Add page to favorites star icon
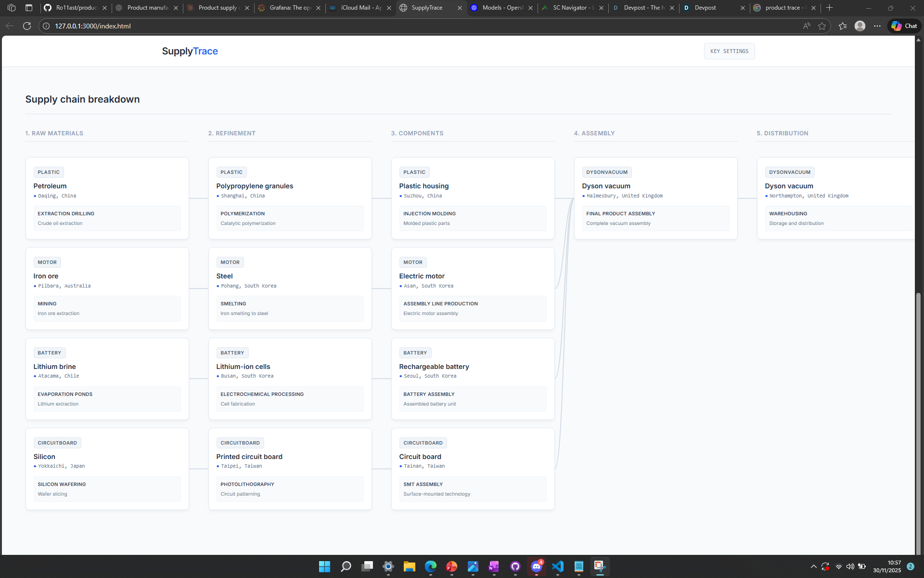This screenshot has width=924, height=578. (822, 26)
